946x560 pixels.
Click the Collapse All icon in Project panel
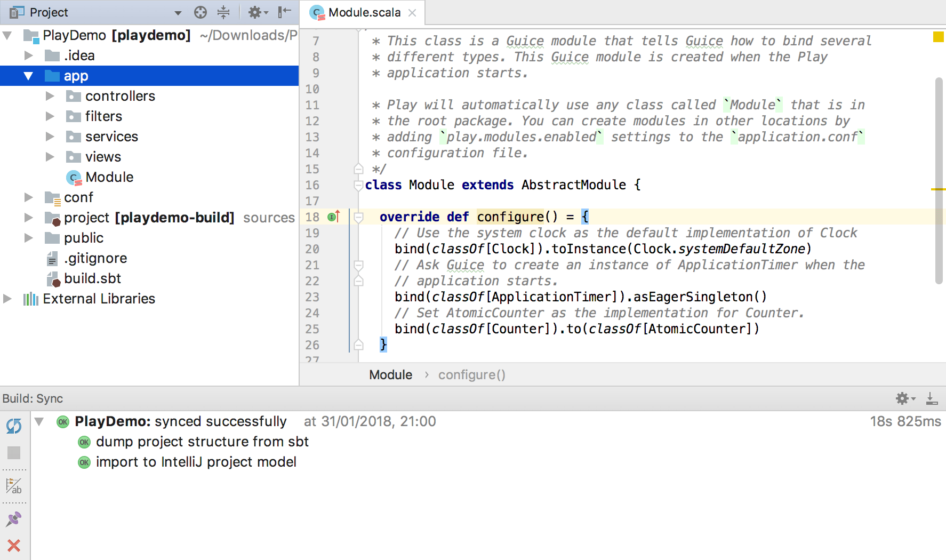point(223,12)
